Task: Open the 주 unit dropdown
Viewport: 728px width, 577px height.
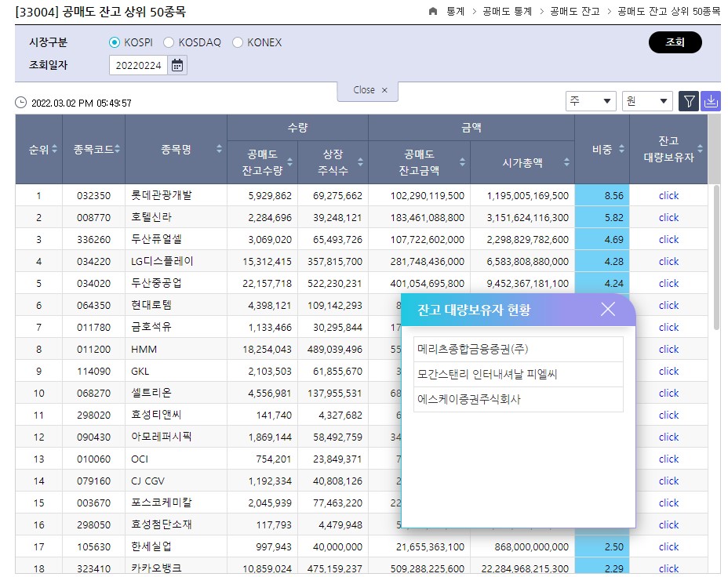Action: (x=591, y=101)
